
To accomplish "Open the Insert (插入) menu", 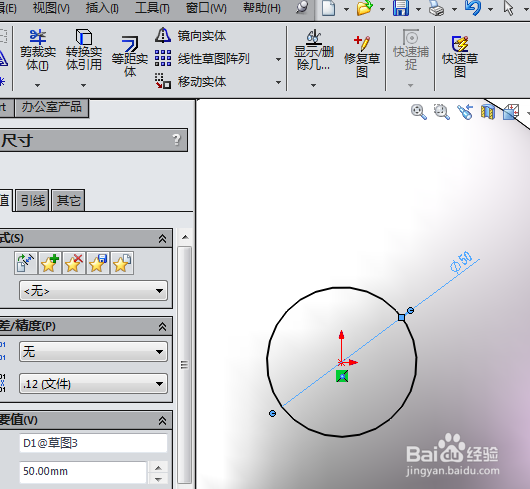I will tap(102, 8).
